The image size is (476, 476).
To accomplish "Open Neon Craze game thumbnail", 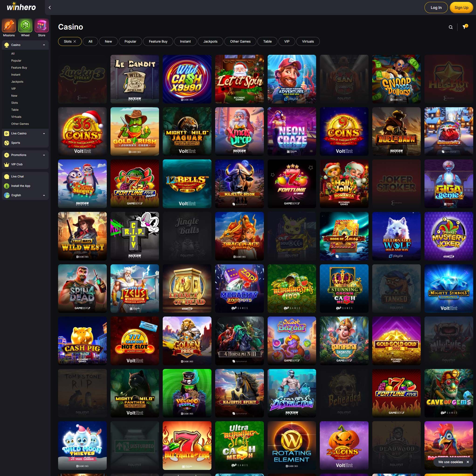I will pos(292,131).
